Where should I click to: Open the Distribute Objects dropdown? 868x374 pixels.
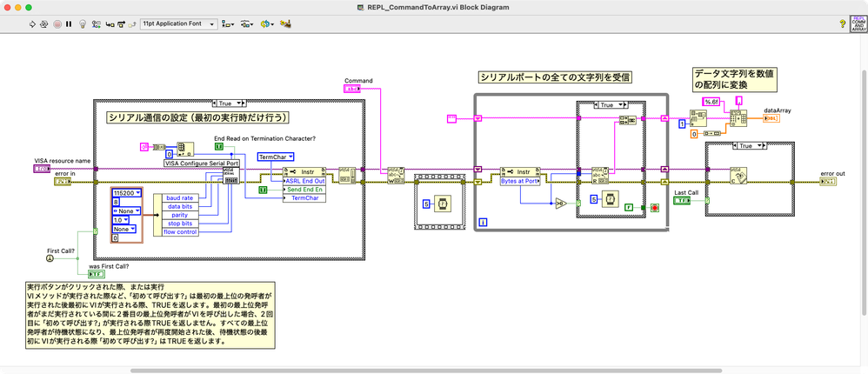click(247, 24)
